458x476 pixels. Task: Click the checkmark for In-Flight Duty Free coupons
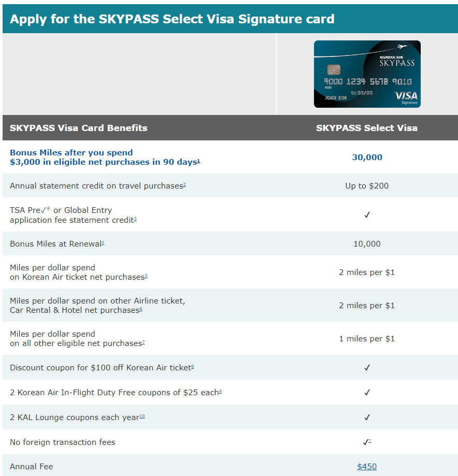[367, 393]
